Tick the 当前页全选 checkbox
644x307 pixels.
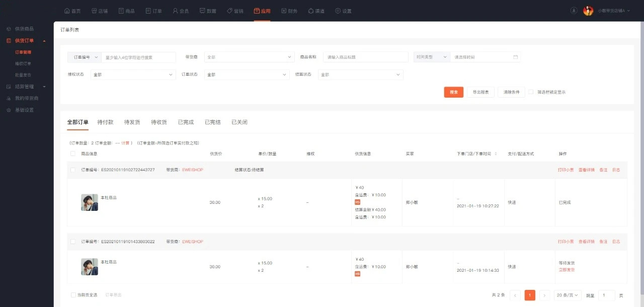[73, 295]
